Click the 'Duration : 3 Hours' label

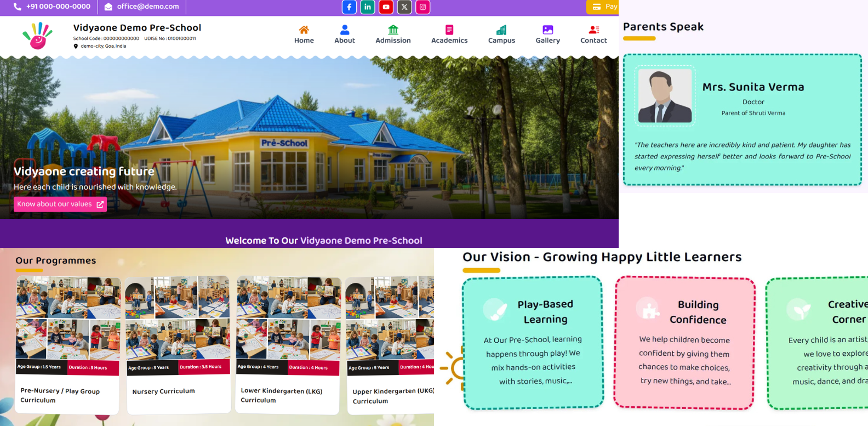pyautogui.click(x=88, y=367)
